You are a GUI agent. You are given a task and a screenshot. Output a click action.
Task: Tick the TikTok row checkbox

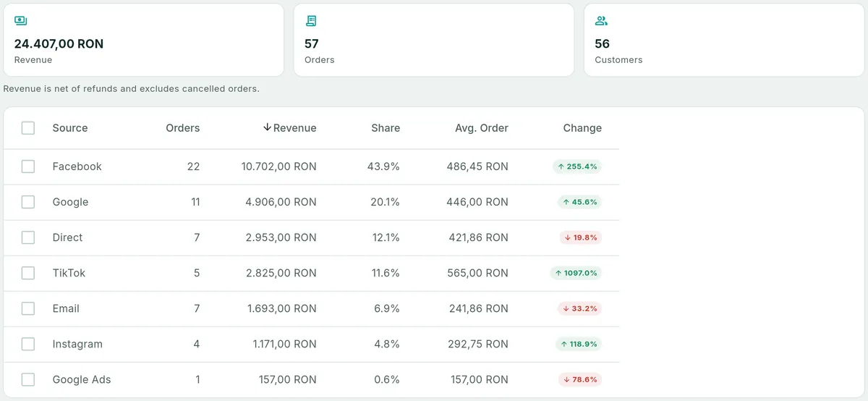(28, 273)
